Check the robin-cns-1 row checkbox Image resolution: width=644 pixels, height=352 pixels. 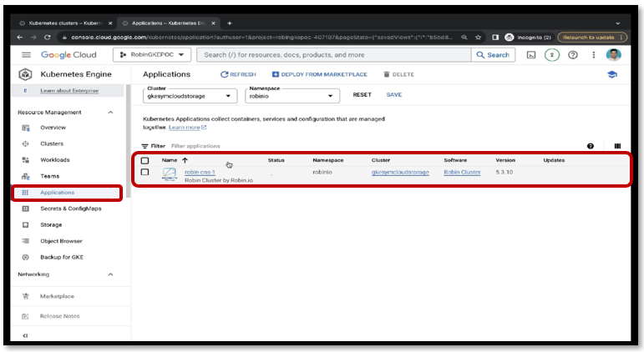pos(145,172)
